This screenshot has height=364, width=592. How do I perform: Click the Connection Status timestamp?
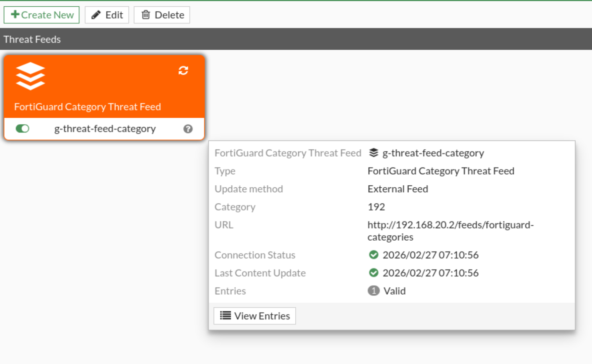pyautogui.click(x=430, y=255)
